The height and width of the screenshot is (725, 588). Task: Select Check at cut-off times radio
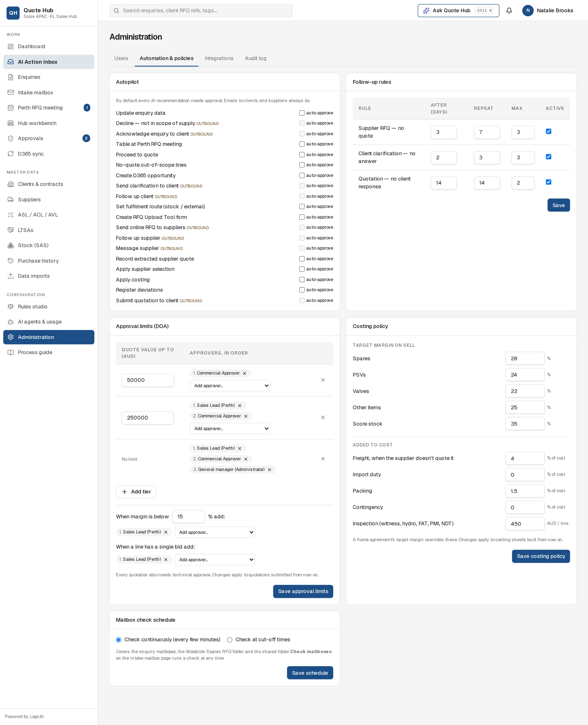[230, 640]
